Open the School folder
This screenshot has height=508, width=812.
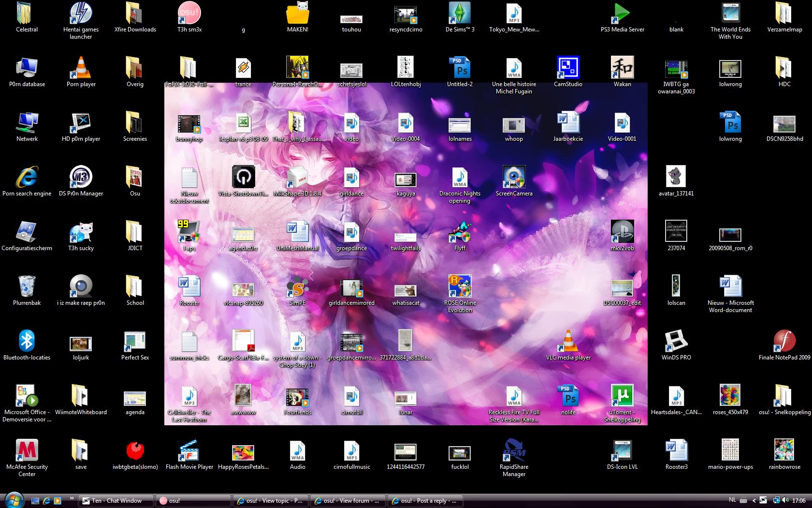135,291
